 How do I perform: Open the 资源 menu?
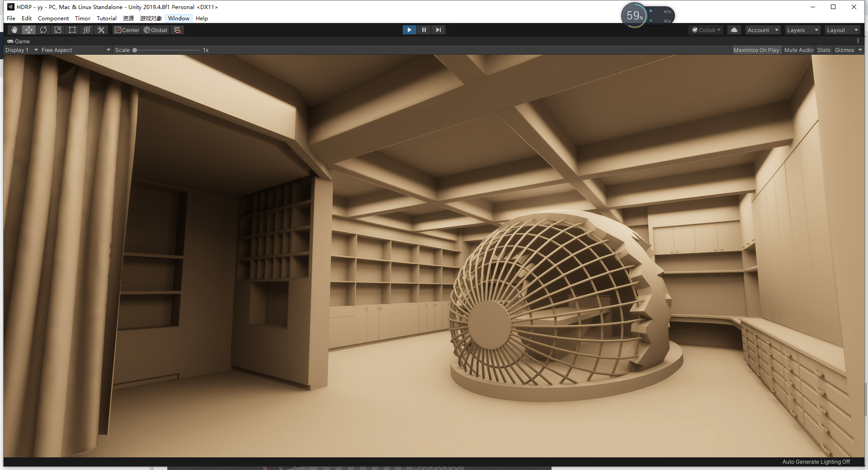[128, 18]
